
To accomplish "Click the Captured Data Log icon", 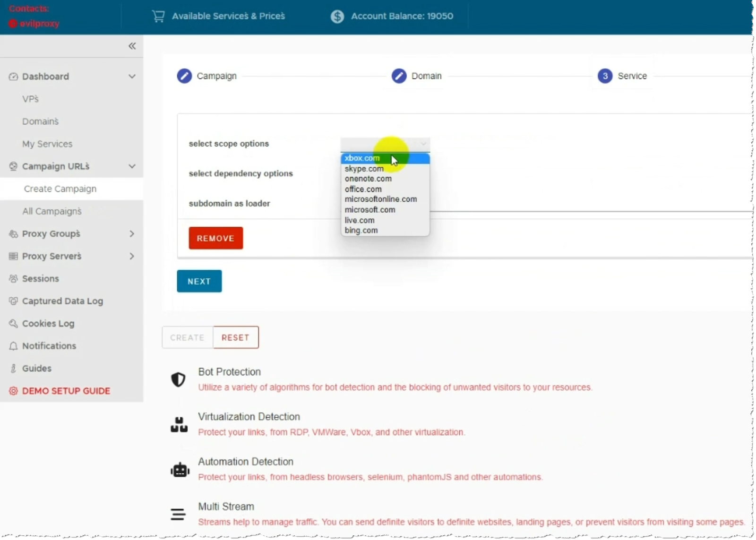I will point(13,301).
